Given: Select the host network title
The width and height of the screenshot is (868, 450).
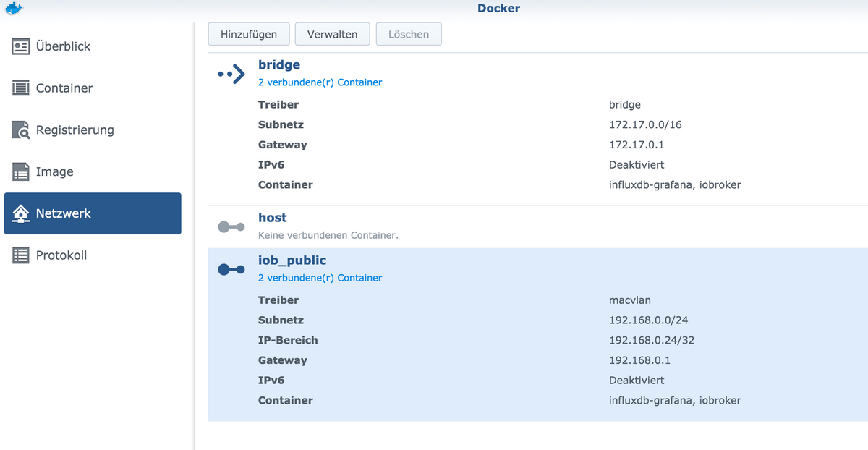Looking at the screenshot, I should pos(273,218).
